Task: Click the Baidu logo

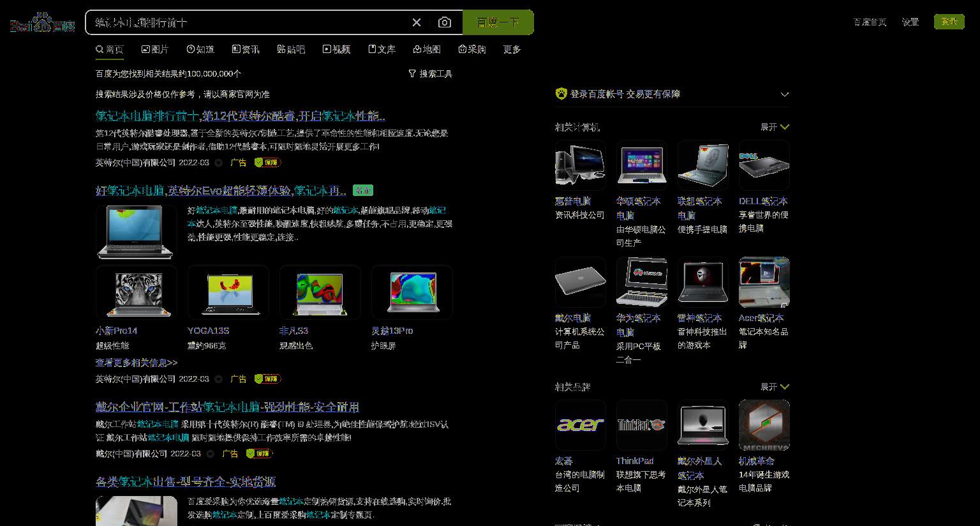Action: point(42,23)
